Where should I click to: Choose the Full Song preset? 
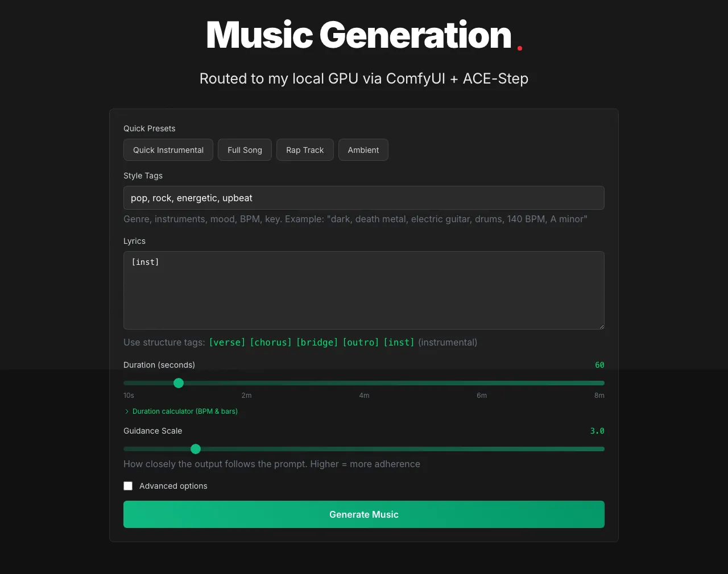[245, 150]
